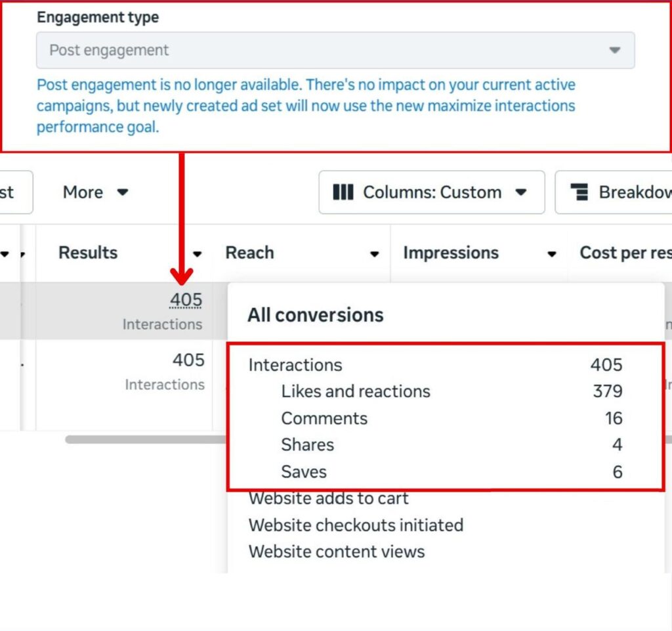Open the Impressions column arrow menu
The height and width of the screenshot is (631, 672).
click(x=552, y=254)
